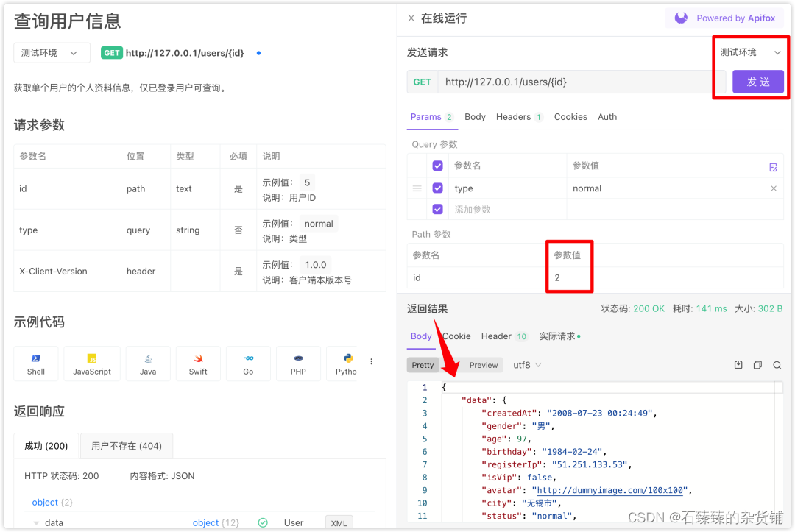
Task: Click the search response icon
Action: (777, 365)
